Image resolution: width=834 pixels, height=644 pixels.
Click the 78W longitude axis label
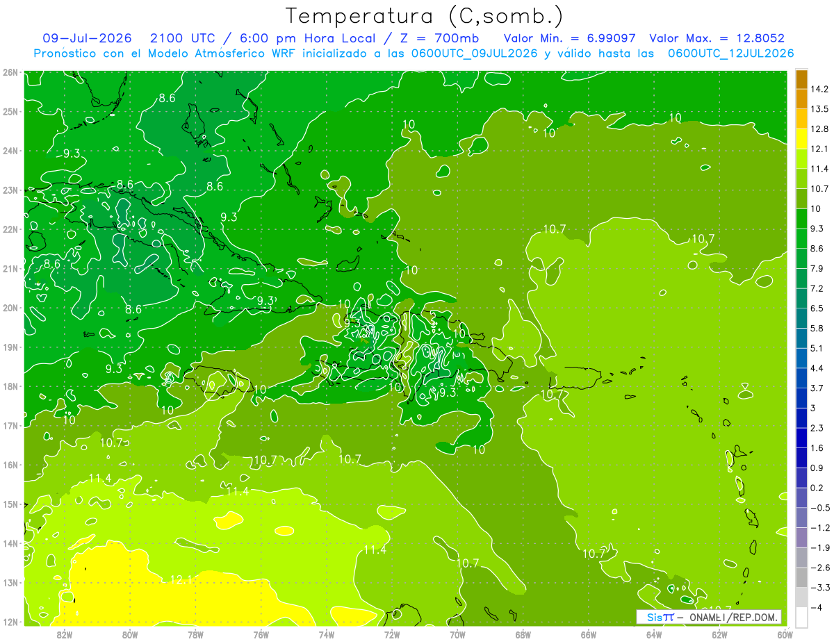pyautogui.click(x=195, y=634)
